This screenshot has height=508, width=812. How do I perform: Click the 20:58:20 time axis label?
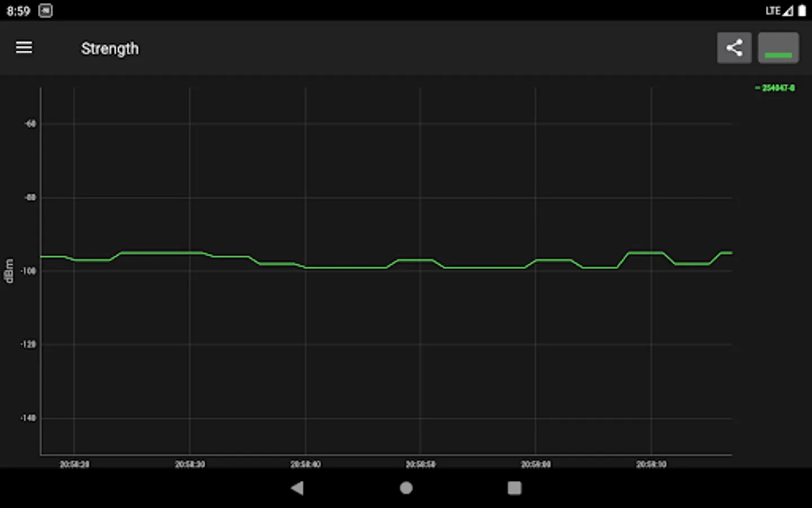pos(74,465)
